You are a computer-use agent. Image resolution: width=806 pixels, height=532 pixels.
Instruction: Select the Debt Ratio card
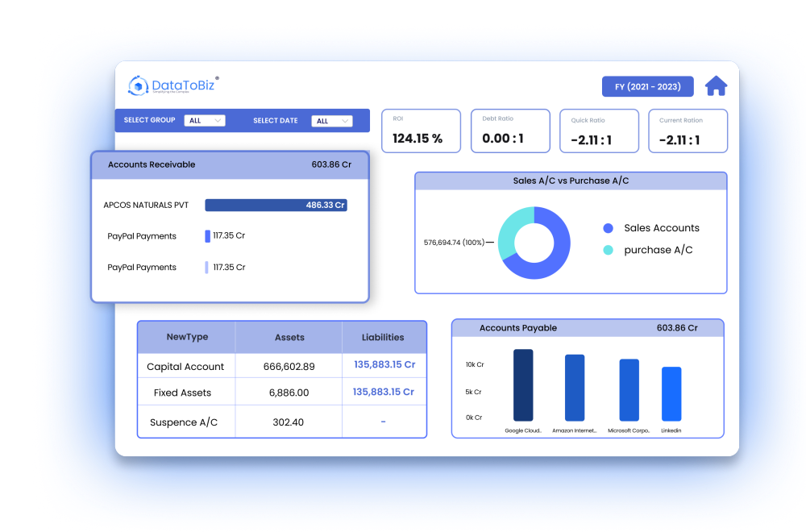pyautogui.click(x=509, y=131)
